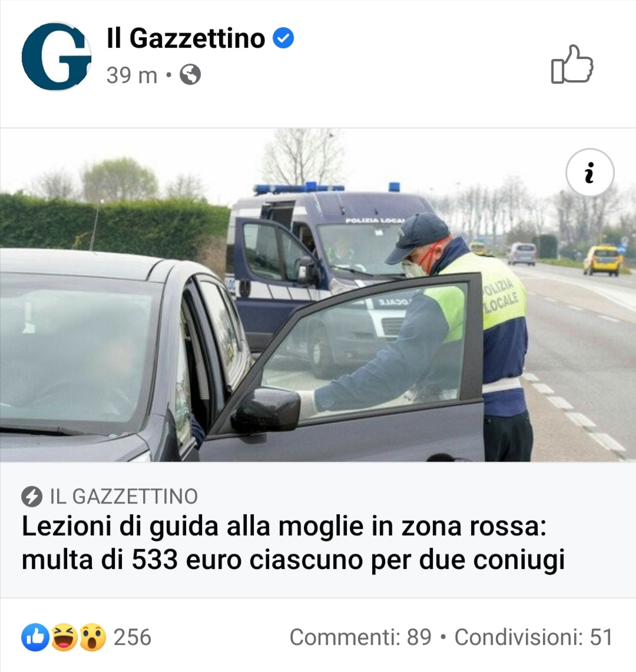
Task: Click the headline line mentioning 533 euro
Action: coord(293,560)
